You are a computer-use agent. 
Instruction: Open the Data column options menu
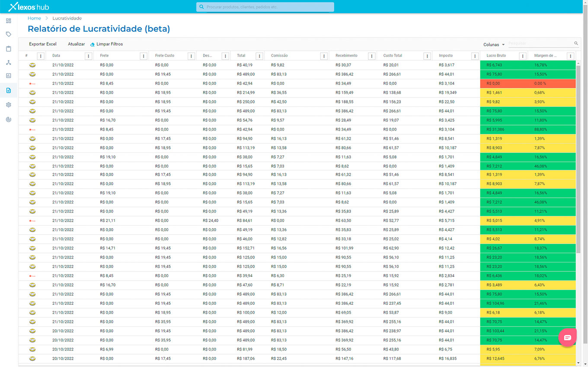[x=88, y=56]
